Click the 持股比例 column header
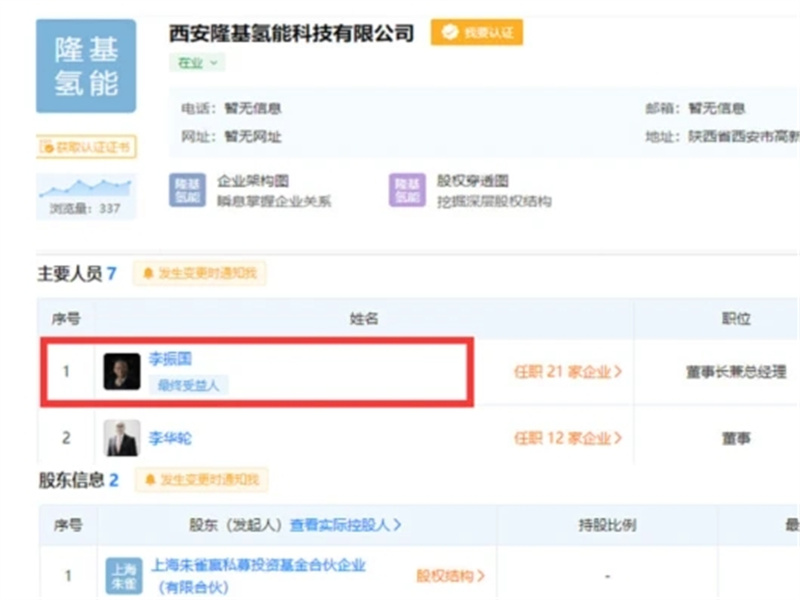This screenshot has height=600, width=800. [607, 525]
